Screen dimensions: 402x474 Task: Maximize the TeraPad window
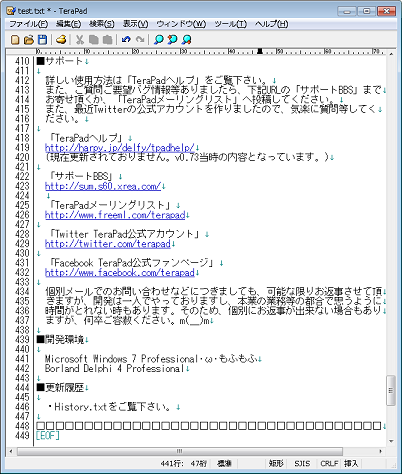point(366,11)
